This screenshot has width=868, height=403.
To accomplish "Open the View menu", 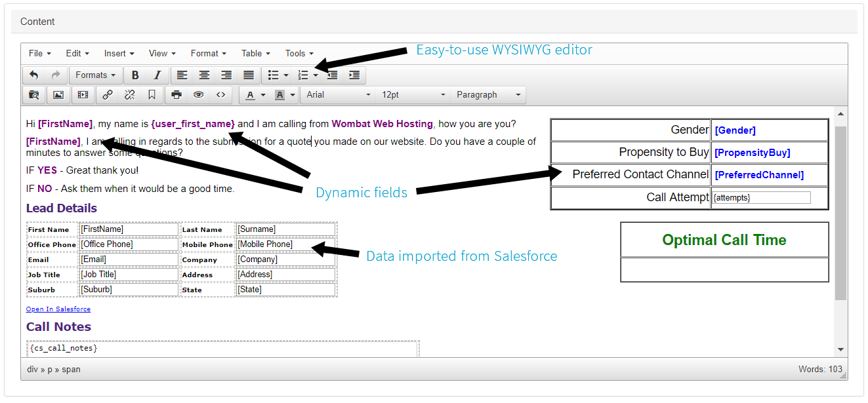I will (x=162, y=53).
